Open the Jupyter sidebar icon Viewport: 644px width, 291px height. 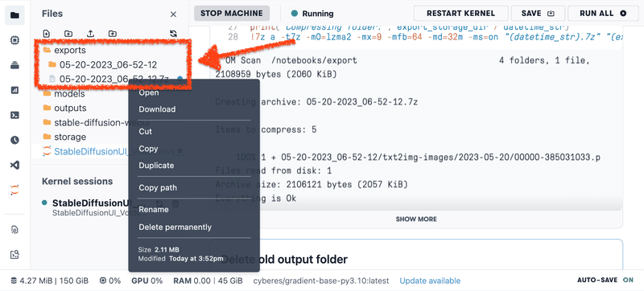tap(14, 190)
